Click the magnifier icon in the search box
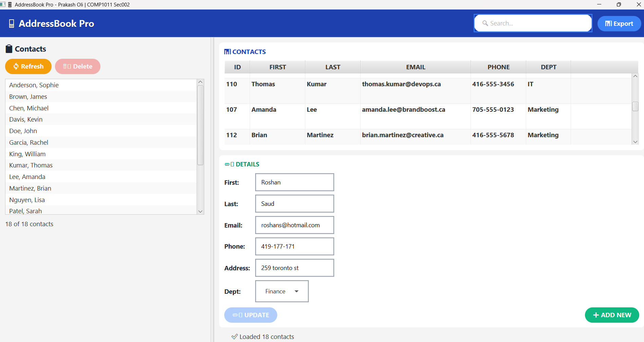 [485, 23]
